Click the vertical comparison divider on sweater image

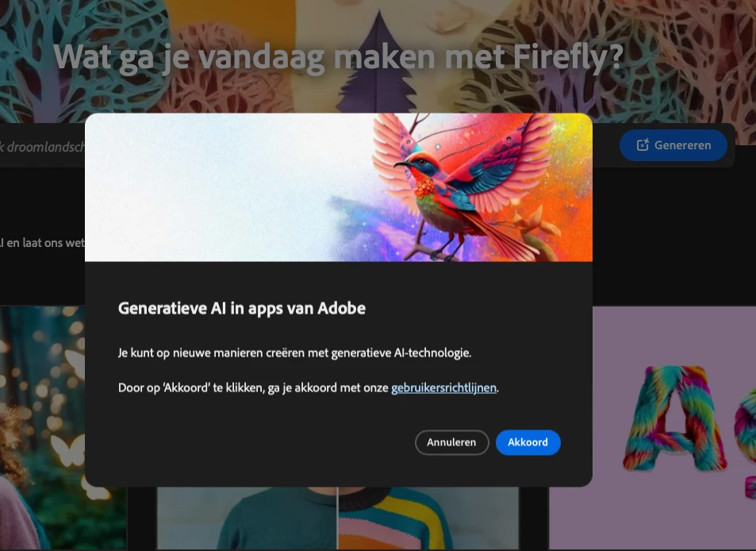(x=337, y=518)
